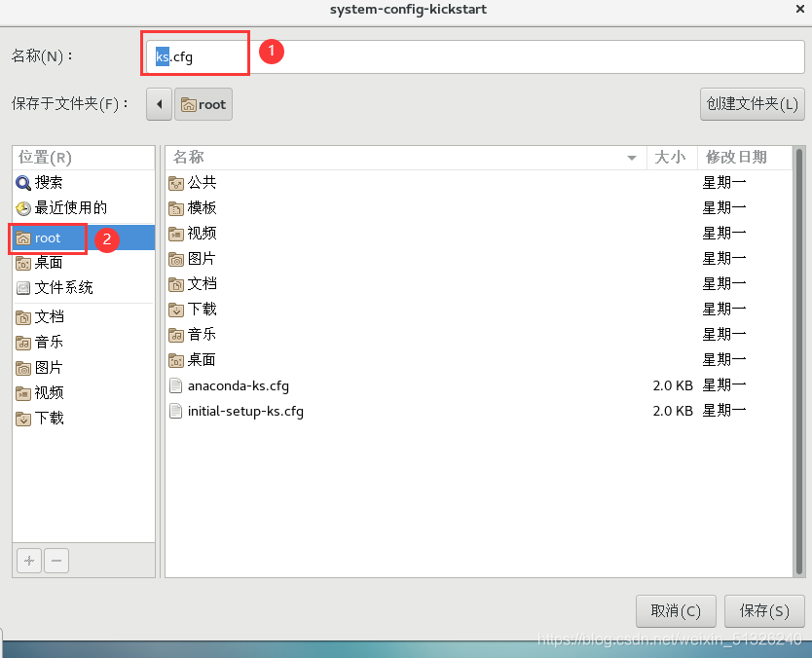812x658 pixels.
Task: Select the 公共 folder in the file list
Action: pos(479,182)
